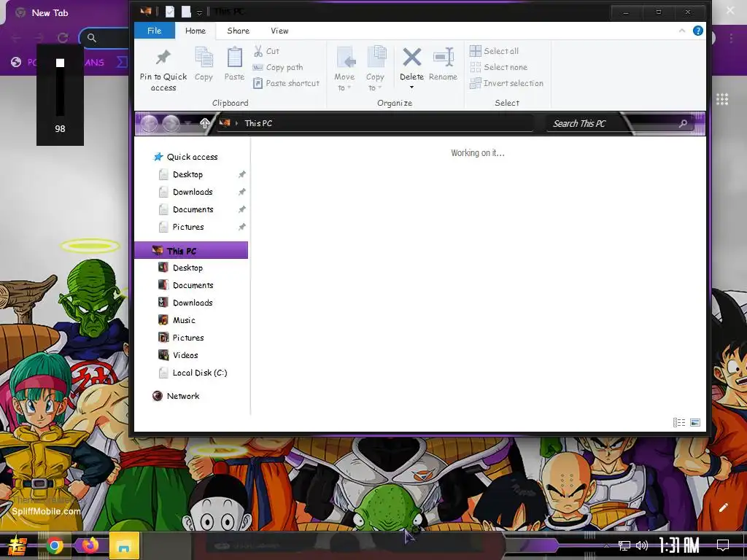The width and height of the screenshot is (747, 560).
Task: Click the Paste clipboard icon
Action: coord(234,58)
